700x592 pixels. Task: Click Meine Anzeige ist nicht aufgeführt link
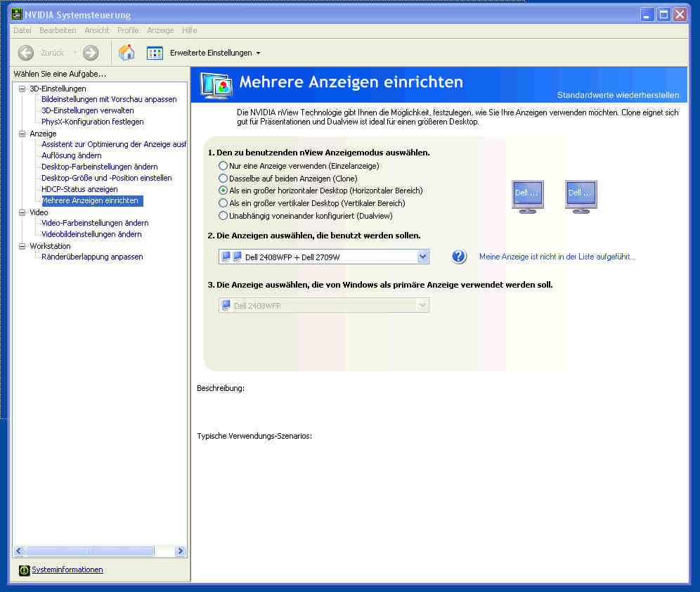pos(557,257)
